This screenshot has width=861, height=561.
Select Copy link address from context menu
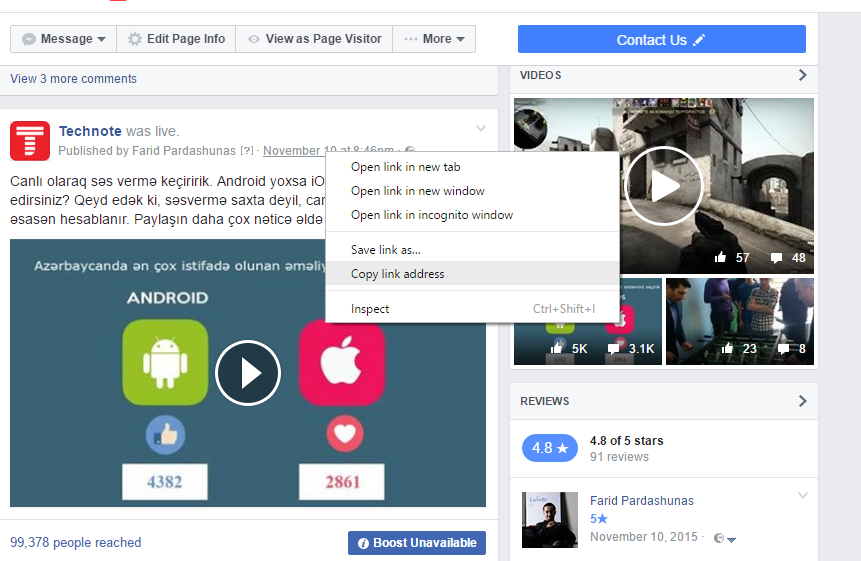398,274
